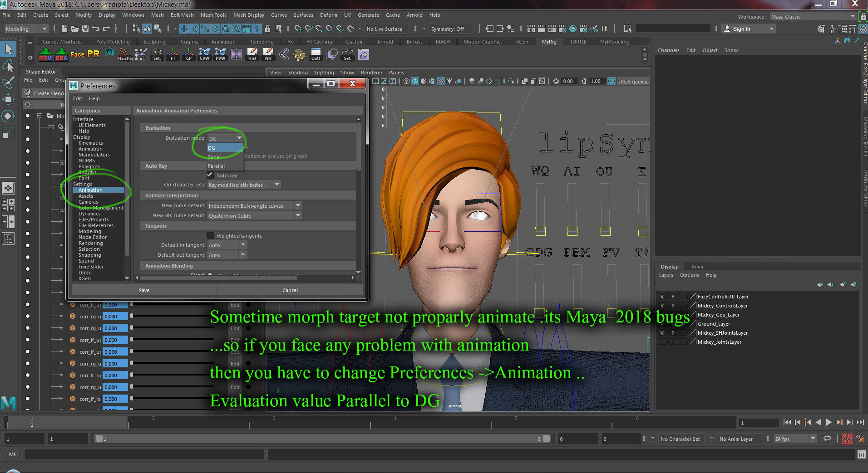
Task: Activate the Move tool in the toolbox
Action: click(8, 99)
